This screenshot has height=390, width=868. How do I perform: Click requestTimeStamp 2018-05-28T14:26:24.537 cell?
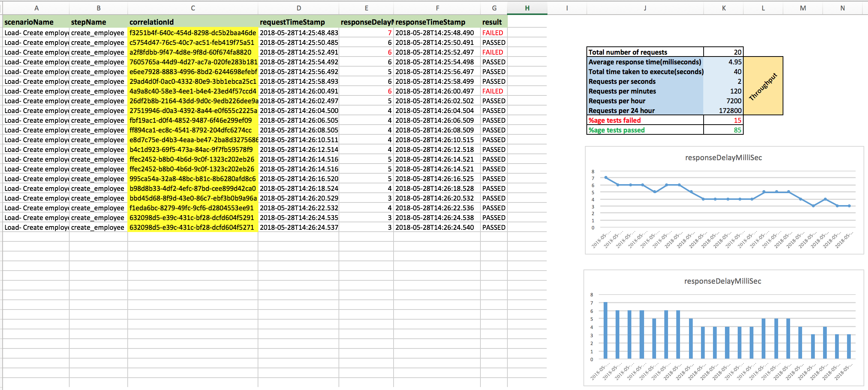tap(298, 228)
